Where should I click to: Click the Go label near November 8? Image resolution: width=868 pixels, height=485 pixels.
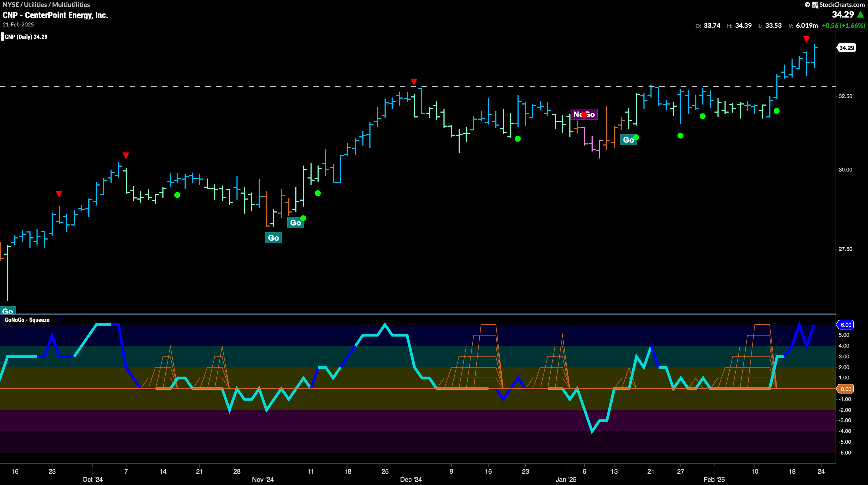295,223
